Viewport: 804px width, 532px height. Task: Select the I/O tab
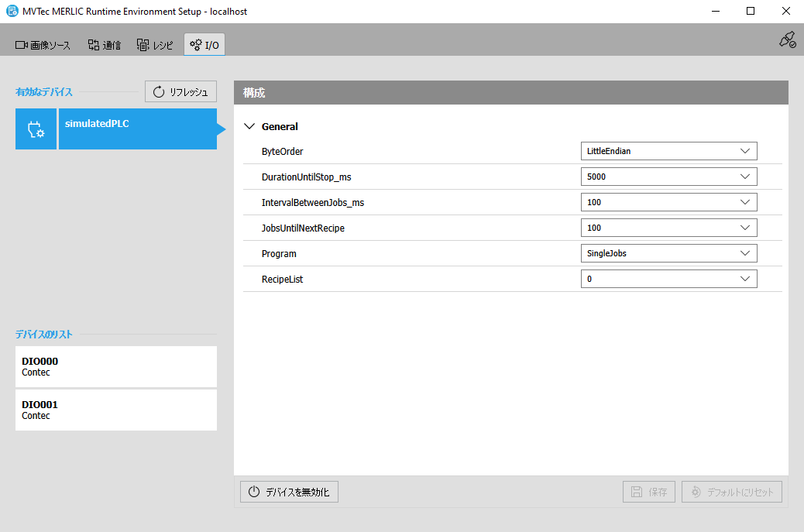point(204,45)
